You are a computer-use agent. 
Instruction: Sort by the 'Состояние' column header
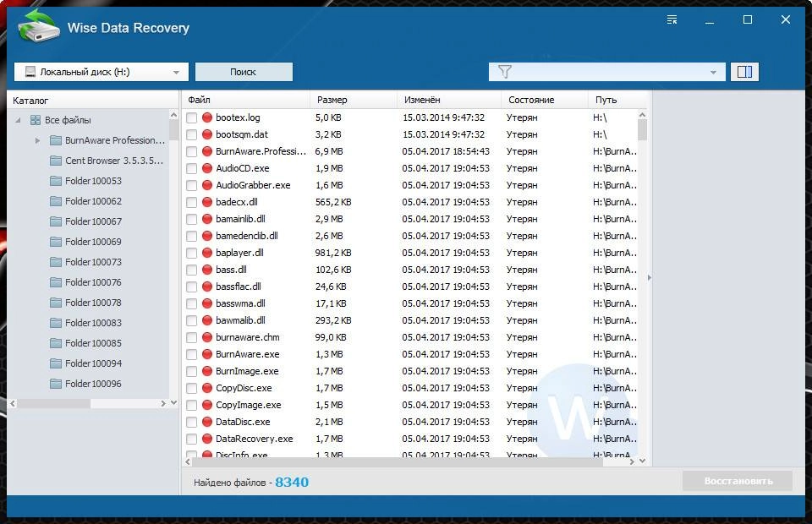(x=545, y=100)
